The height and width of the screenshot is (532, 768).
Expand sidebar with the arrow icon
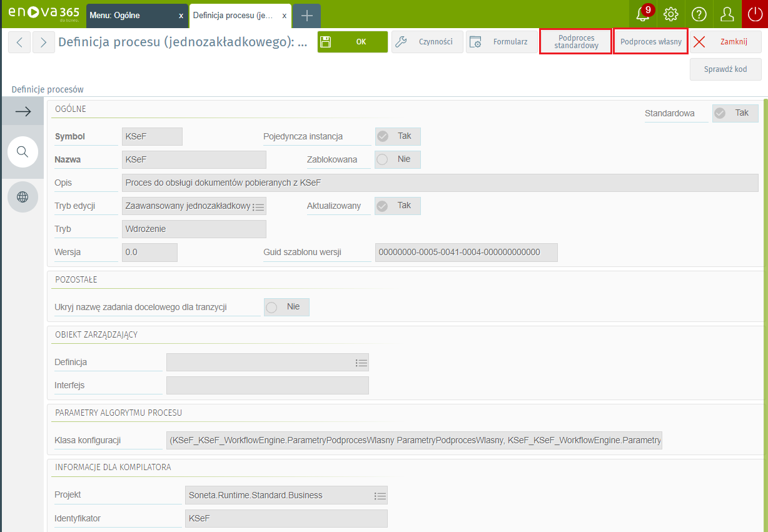[x=23, y=112]
